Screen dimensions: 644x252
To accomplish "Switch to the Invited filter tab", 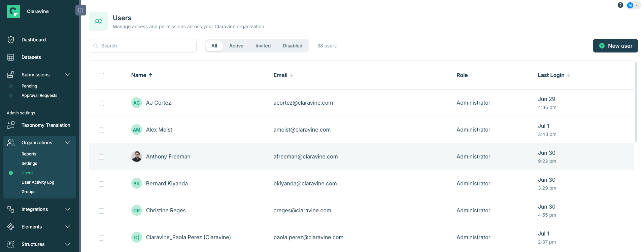I will (x=263, y=46).
